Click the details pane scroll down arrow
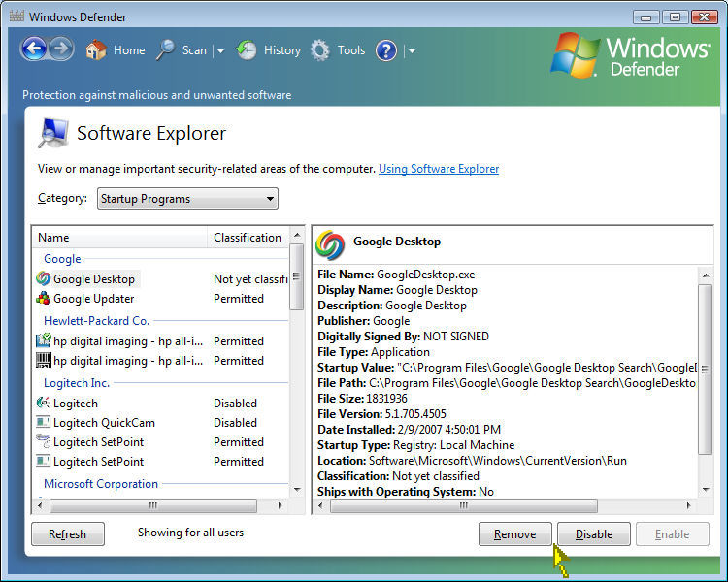The height and width of the screenshot is (582, 728). (706, 489)
